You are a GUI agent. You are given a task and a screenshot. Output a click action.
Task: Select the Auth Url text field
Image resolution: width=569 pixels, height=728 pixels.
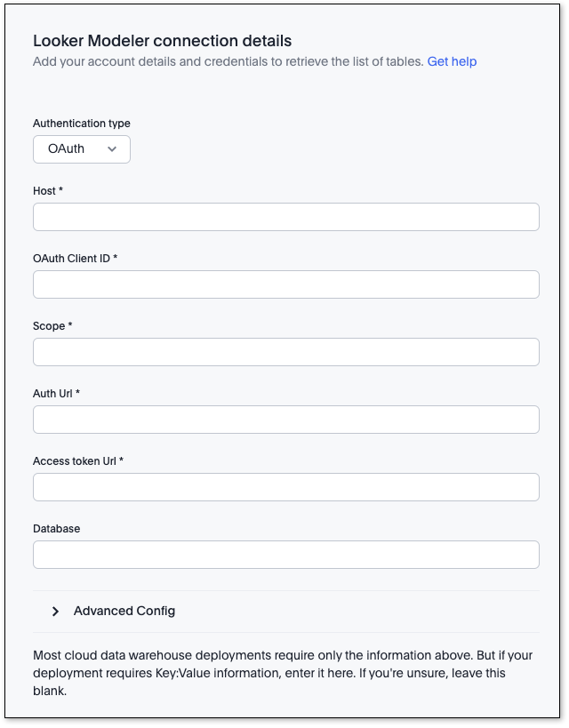click(x=284, y=420)
